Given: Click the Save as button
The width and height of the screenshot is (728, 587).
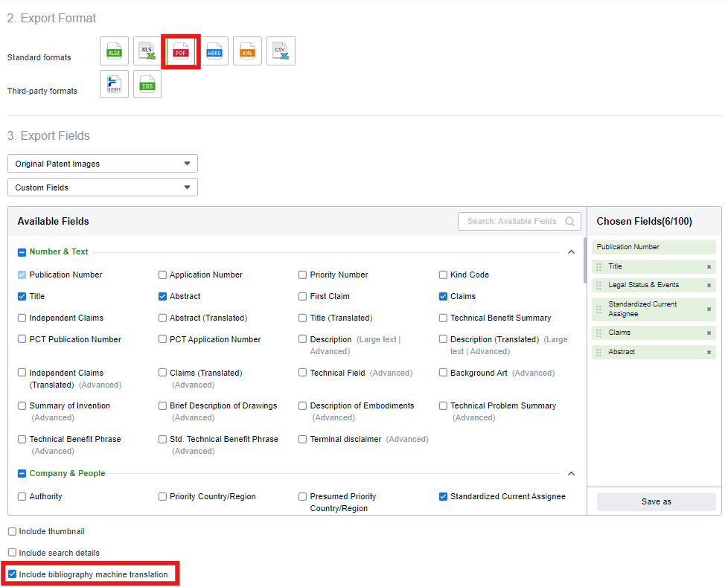Looking at the screenshot, I should (655, 501).
